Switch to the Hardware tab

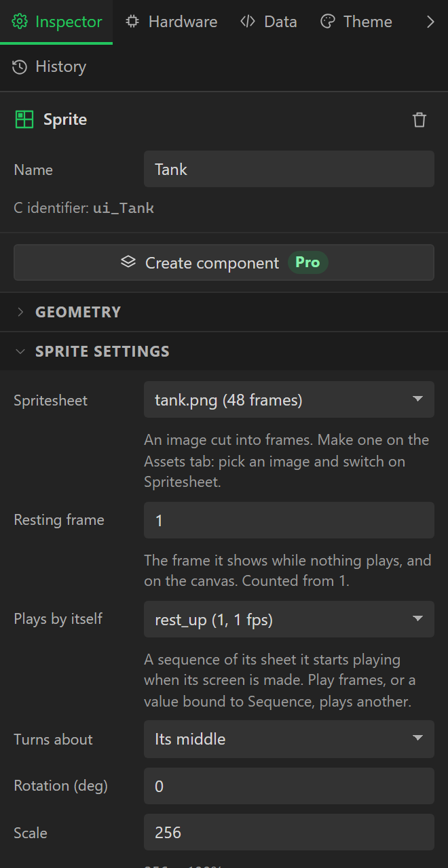(x=171, y=22)
